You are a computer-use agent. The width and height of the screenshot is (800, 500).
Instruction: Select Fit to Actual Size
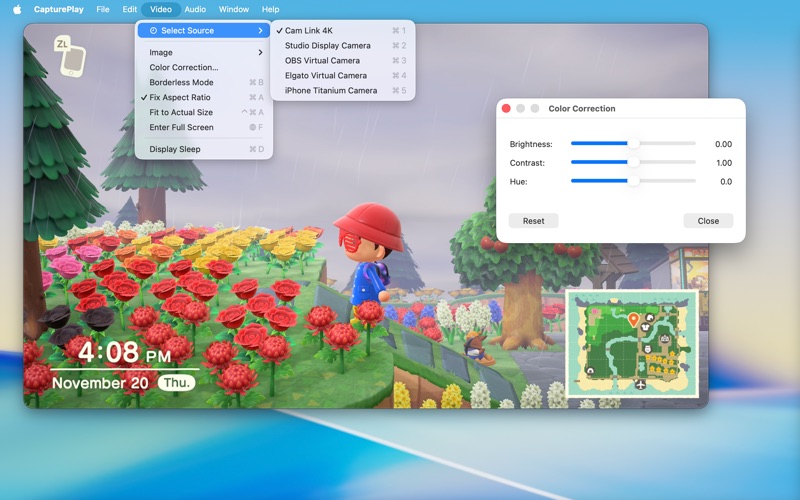[204, 112]
